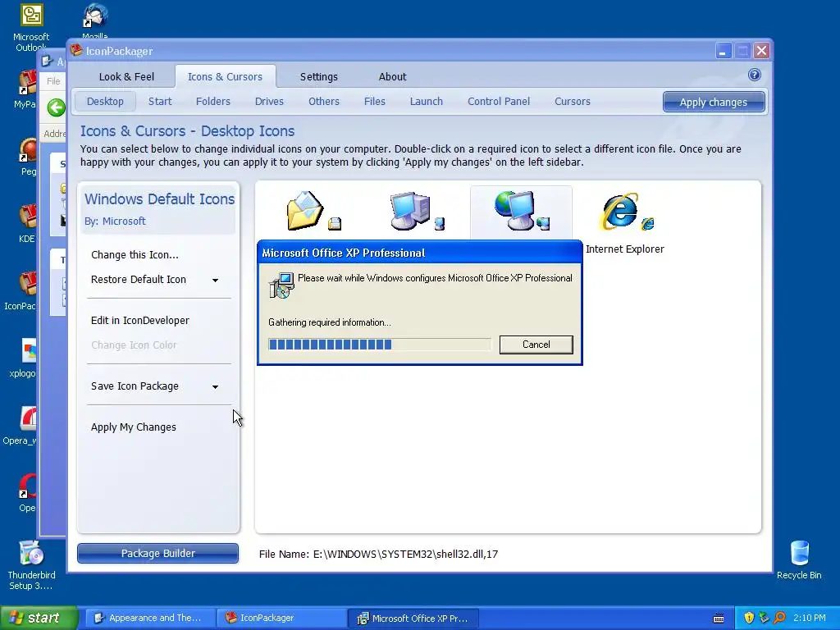Open the About tab
Screen dimensions: 840x630
point(392,76)
